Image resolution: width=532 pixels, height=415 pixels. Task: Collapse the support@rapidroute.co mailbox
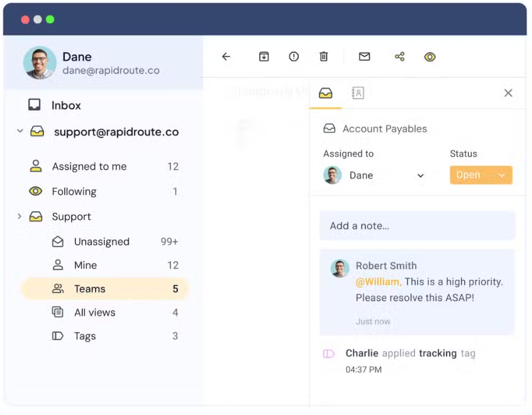tap(19, 131)
